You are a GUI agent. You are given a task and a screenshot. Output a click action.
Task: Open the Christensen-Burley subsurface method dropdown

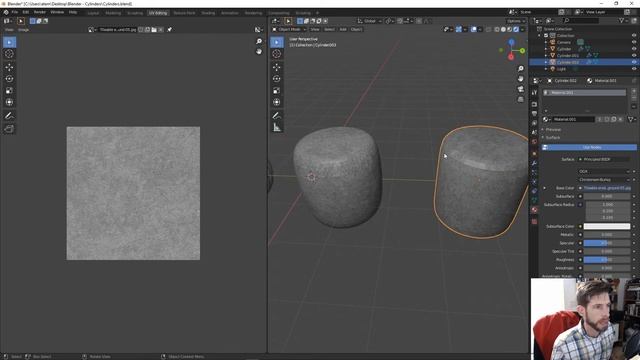click(x=604, y=180)
